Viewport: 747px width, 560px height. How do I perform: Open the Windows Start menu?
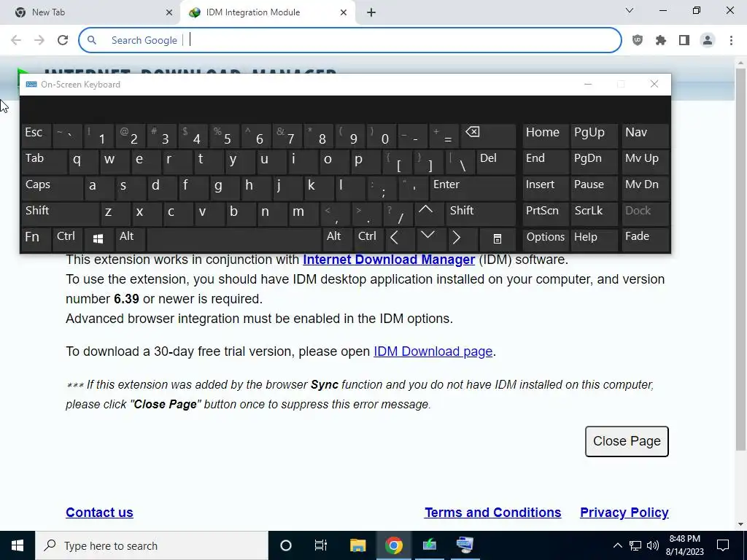(x=18, y=545)
